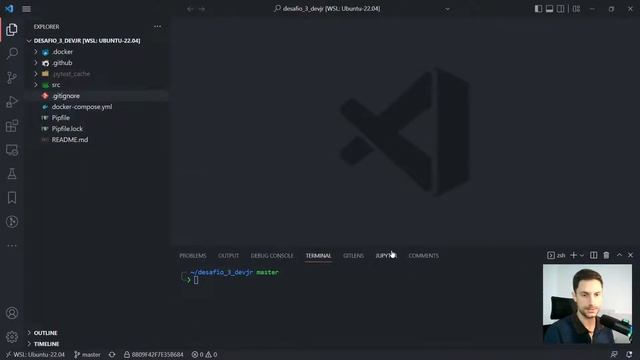The height and width of the screenshot is (360, 640).
Task: Focus the terminal prompt input
Action: pyautogui.click(x=196, y=280)
